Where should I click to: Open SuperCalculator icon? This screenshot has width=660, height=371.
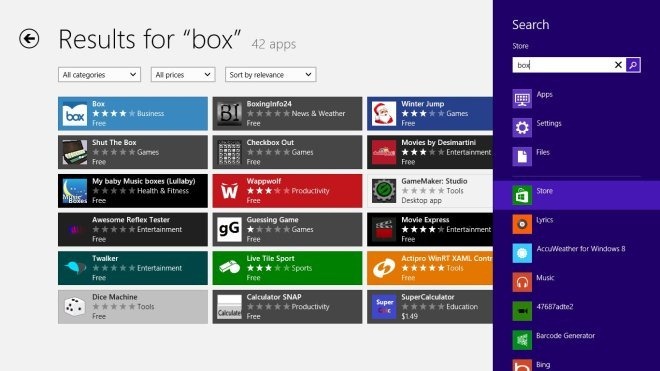384,307
